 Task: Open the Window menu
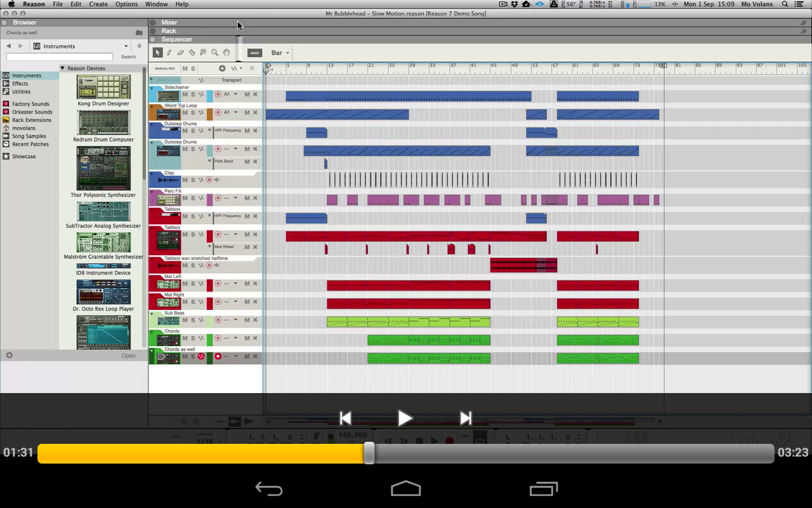click(157, 4)
